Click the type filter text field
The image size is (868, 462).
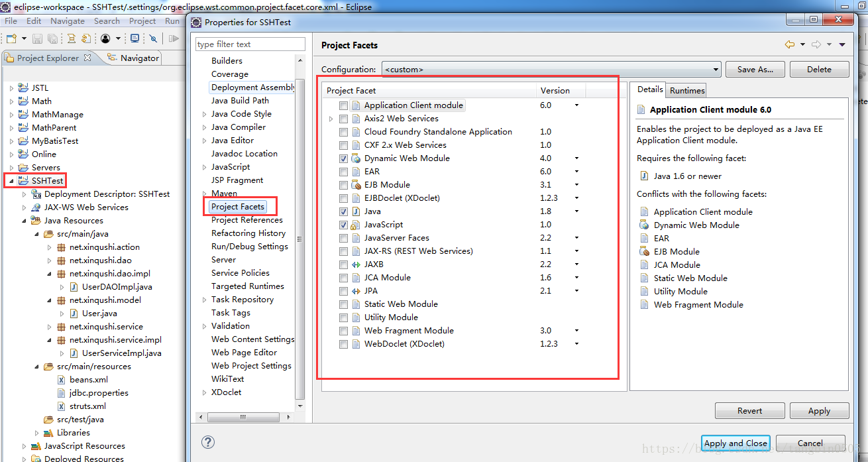250,44
